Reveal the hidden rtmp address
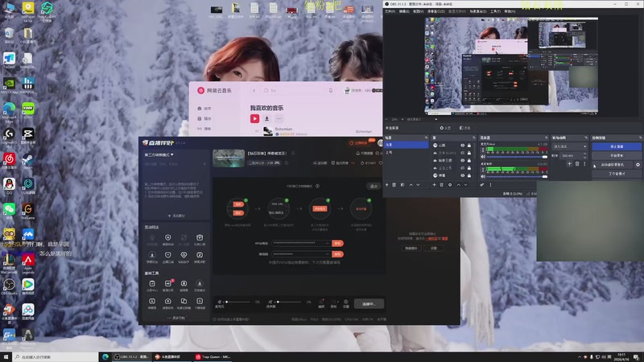Image resolution: width=644 pixels, height=362 pixels. [328, 243]
